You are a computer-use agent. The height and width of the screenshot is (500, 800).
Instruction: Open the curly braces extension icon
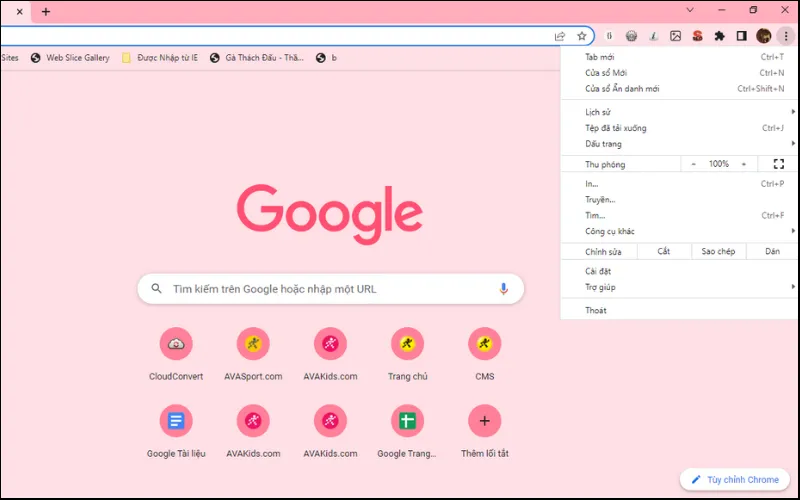click(x=609, y=36)
